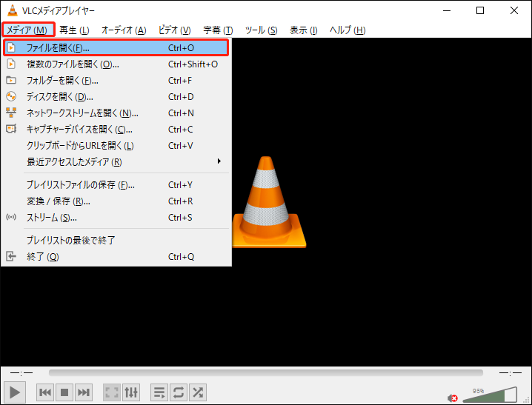Toggle loop repeat mode
This screenshot has width=532, height=405.
179,392
